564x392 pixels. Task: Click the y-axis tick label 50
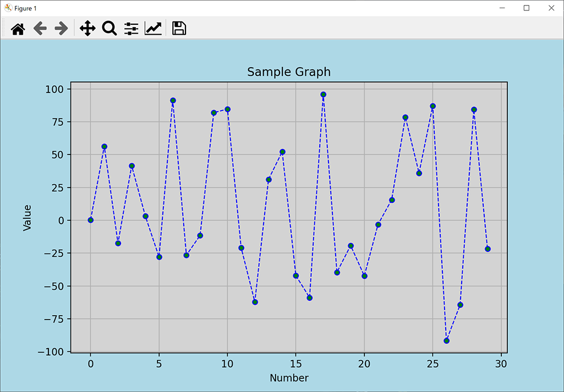click(58, 155)
